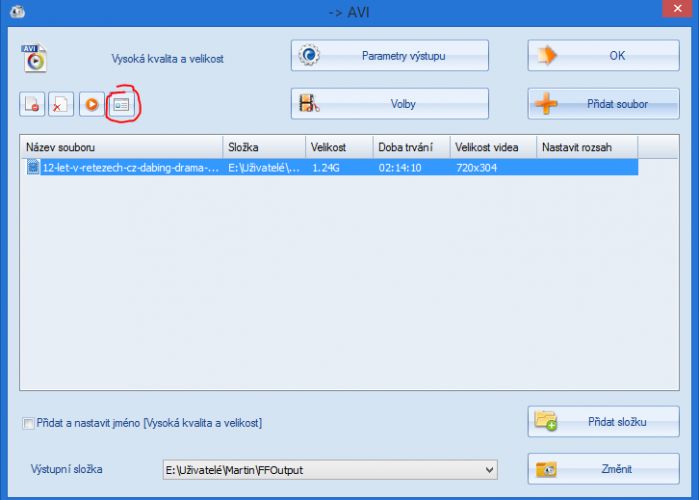Click the AVI format icon

(x=34, y=58)
